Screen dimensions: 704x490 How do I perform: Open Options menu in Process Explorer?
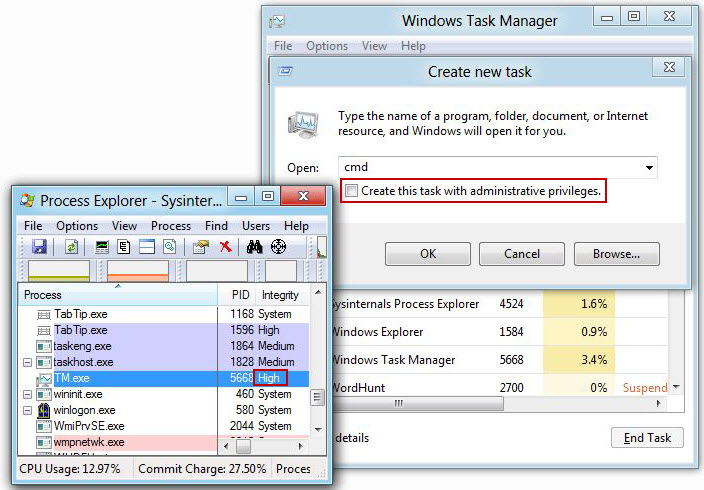[77, 225]
